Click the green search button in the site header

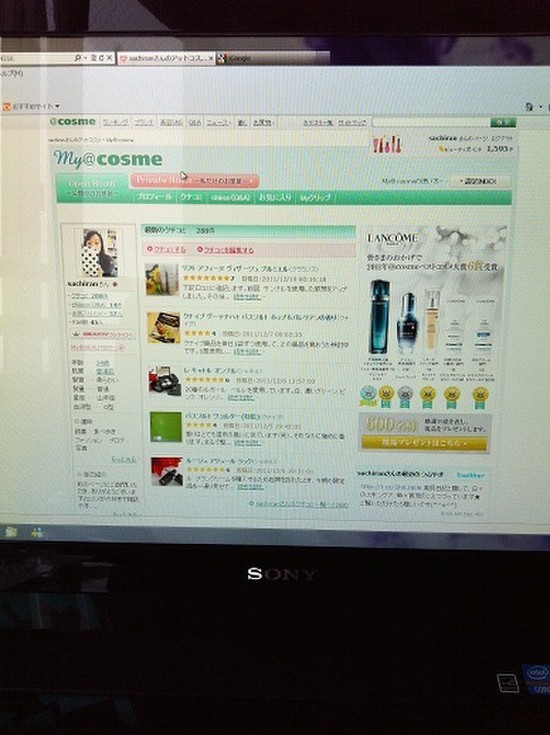[x=503, y=122]
